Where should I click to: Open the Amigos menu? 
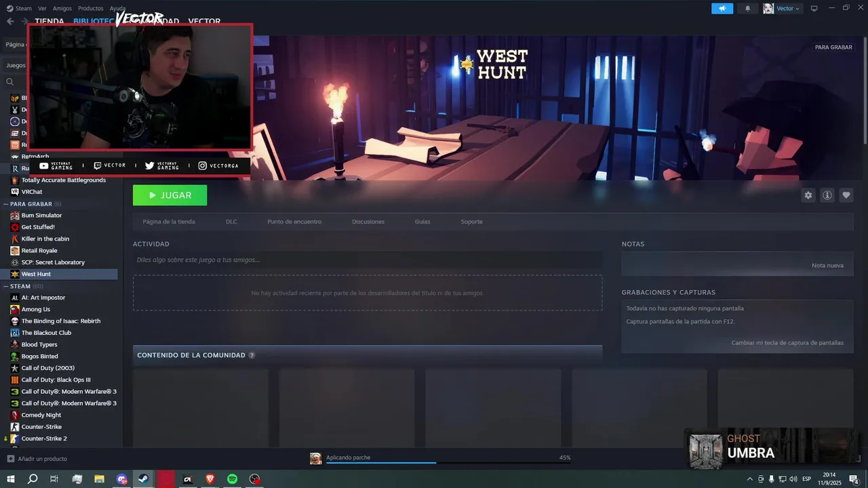pos(62,8)
